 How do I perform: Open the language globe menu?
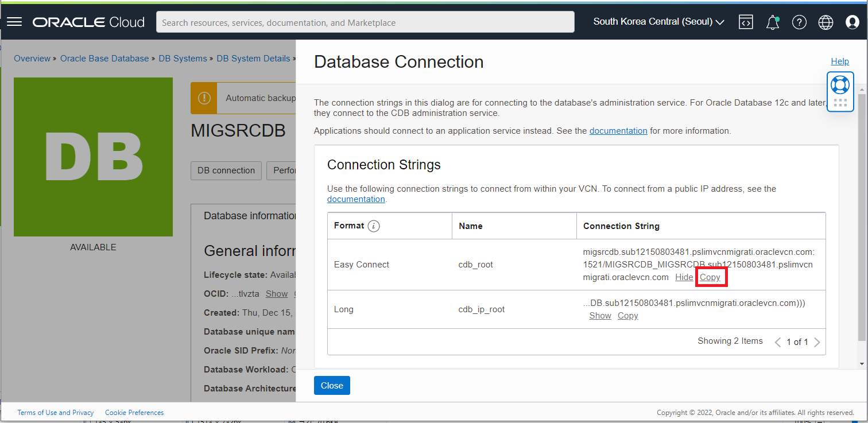click(x=826, y=22)
